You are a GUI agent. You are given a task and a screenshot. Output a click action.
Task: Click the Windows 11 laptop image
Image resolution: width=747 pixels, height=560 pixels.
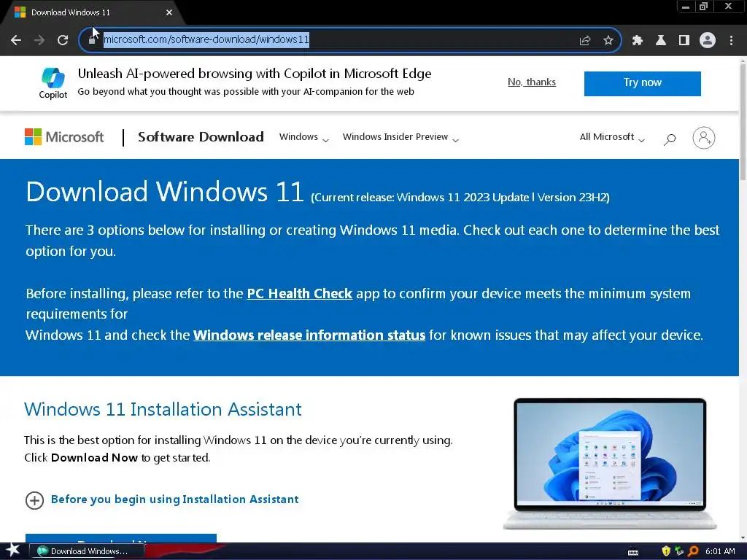610,464
